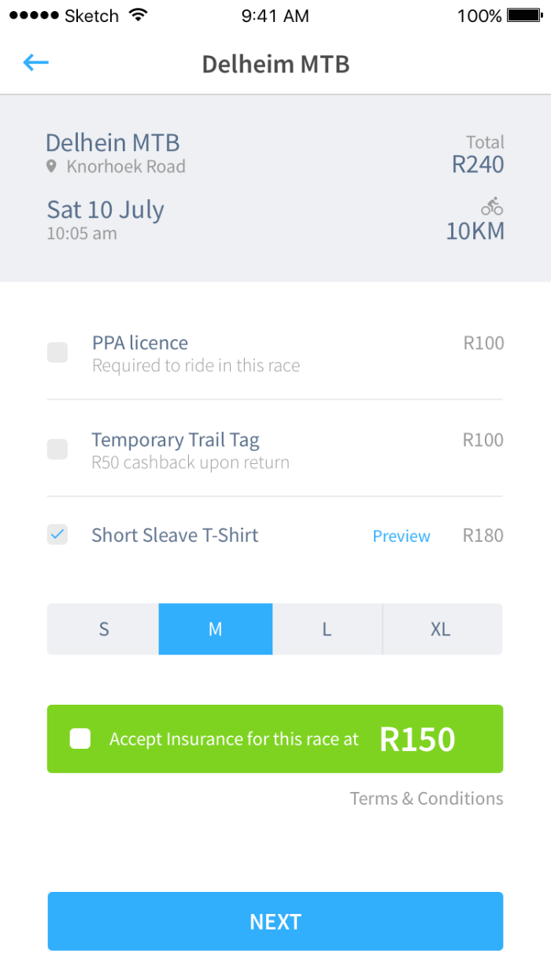
Task: Enable the PPA licence checkbox
Action: 57,352
